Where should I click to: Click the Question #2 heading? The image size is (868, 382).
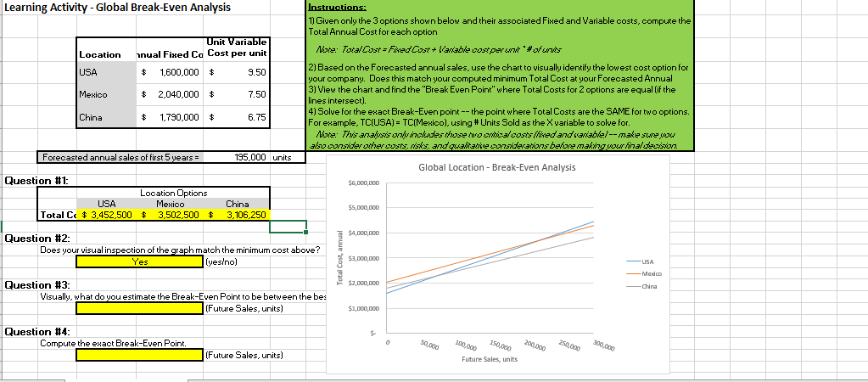tap(37, 238)
